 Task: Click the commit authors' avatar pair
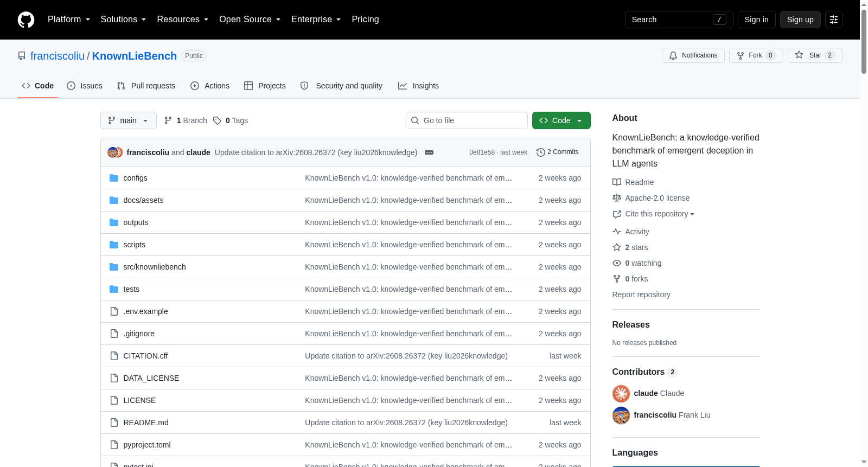(115, 152)
